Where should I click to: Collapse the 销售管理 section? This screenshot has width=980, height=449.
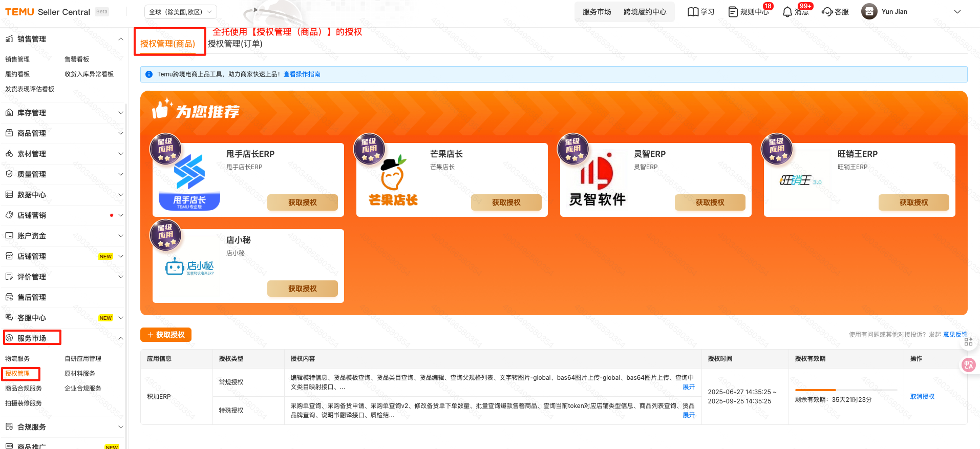pyautogui.click(x=121, y=39)
